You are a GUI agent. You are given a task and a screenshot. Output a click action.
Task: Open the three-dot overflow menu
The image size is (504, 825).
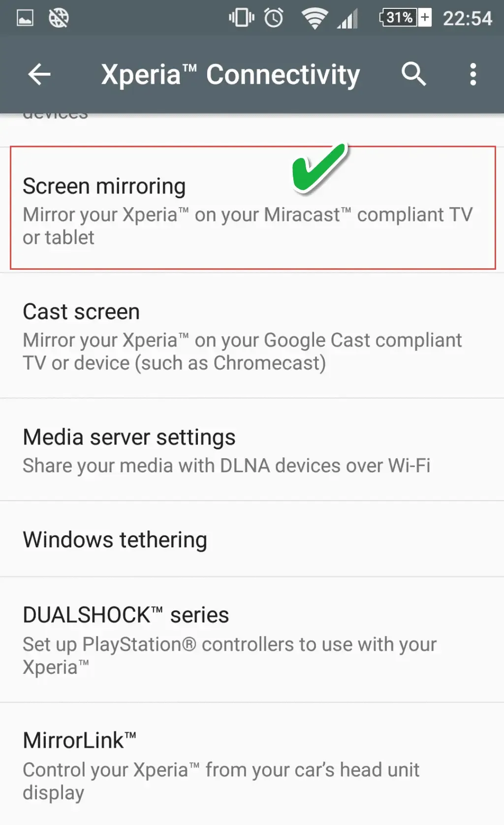tap(473, 74)
